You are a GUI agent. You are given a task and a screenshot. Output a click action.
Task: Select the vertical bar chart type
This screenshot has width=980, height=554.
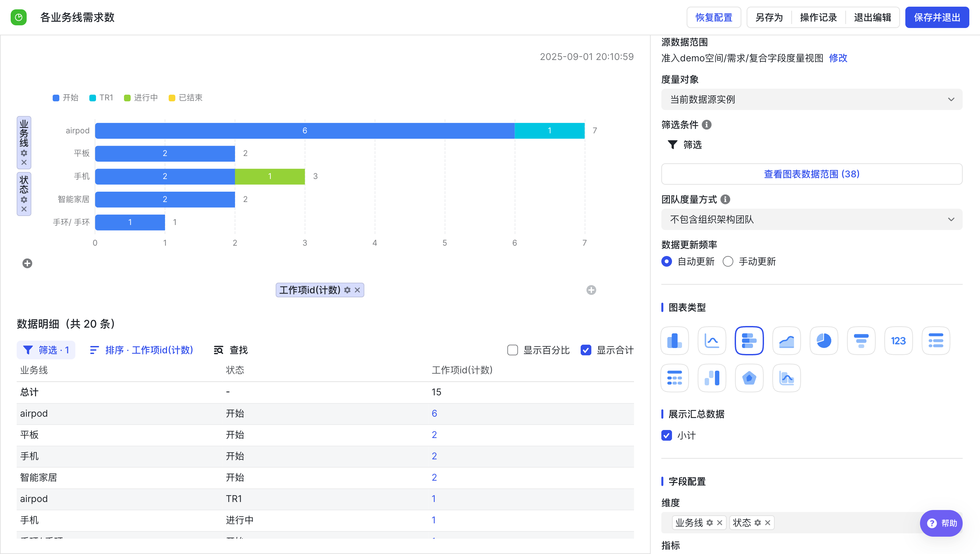(x=675, y=341)
